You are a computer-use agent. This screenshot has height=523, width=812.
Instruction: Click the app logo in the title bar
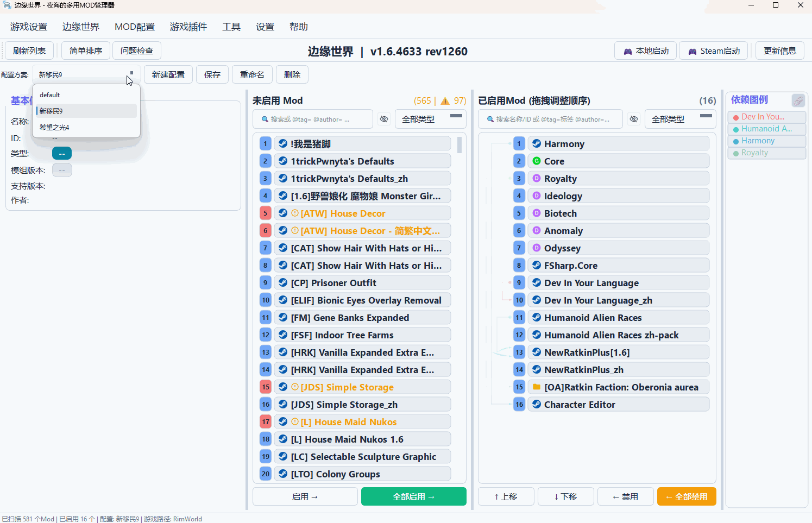pos(7,6)
